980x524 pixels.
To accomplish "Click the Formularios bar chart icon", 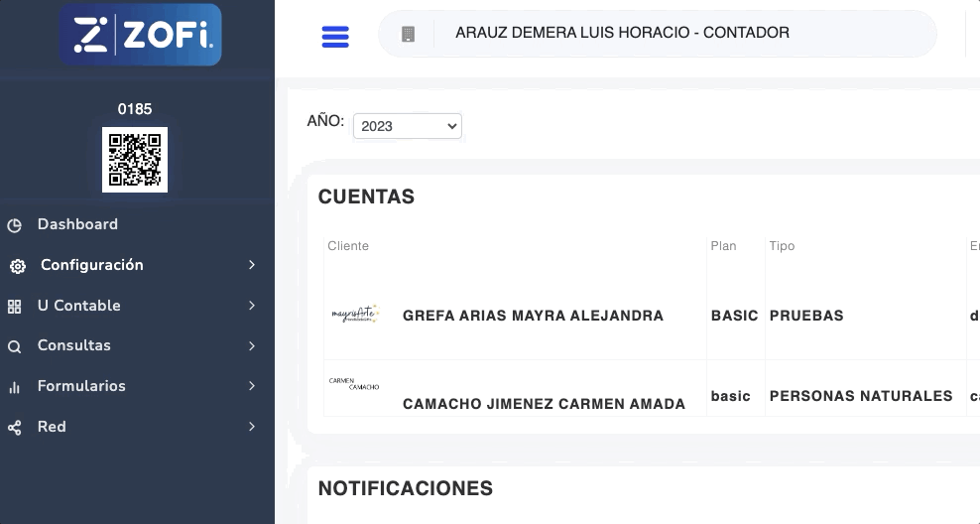I will click(15, 387).
